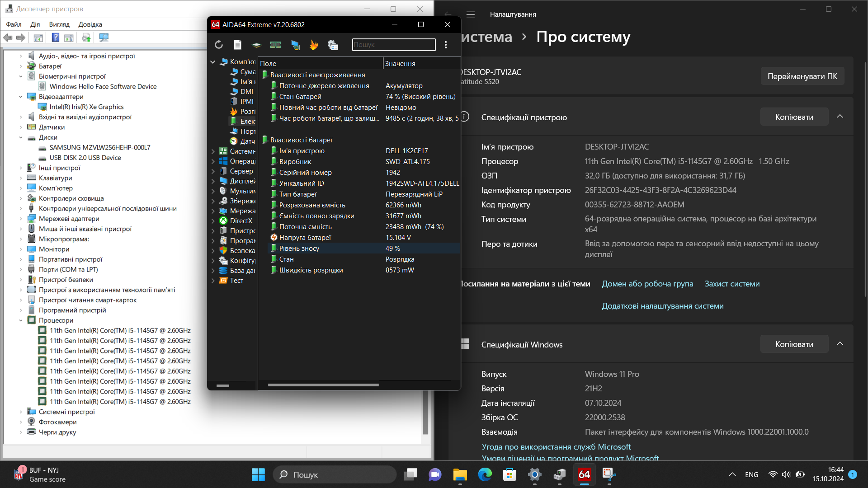Click scan for hardware changes icon

[104, 38]
